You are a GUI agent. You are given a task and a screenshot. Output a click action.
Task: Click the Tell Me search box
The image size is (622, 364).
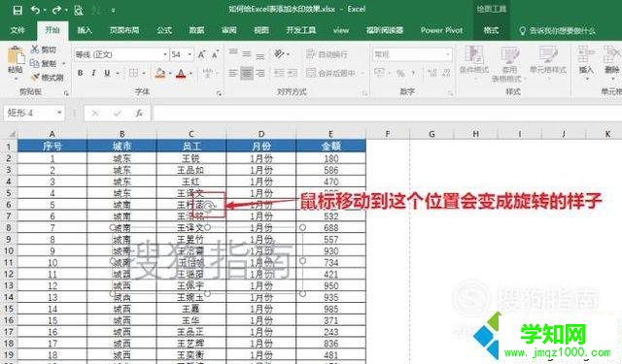pyautogui.click(x=557, y=30)
